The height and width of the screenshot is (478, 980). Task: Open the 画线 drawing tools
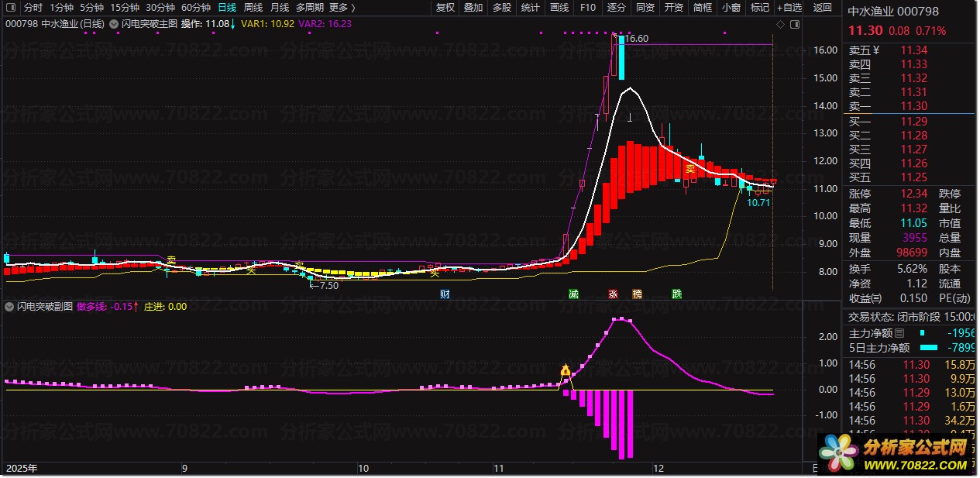559,8
